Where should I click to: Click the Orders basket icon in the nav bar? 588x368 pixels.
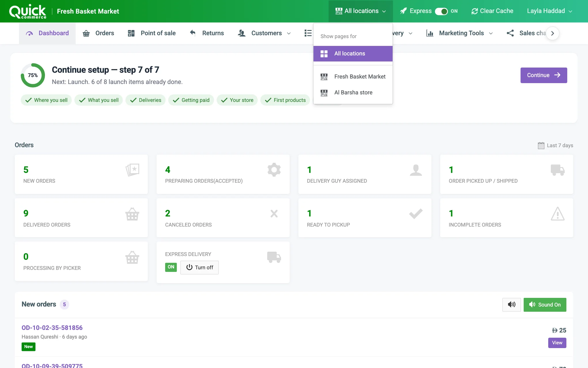[86, 33]
